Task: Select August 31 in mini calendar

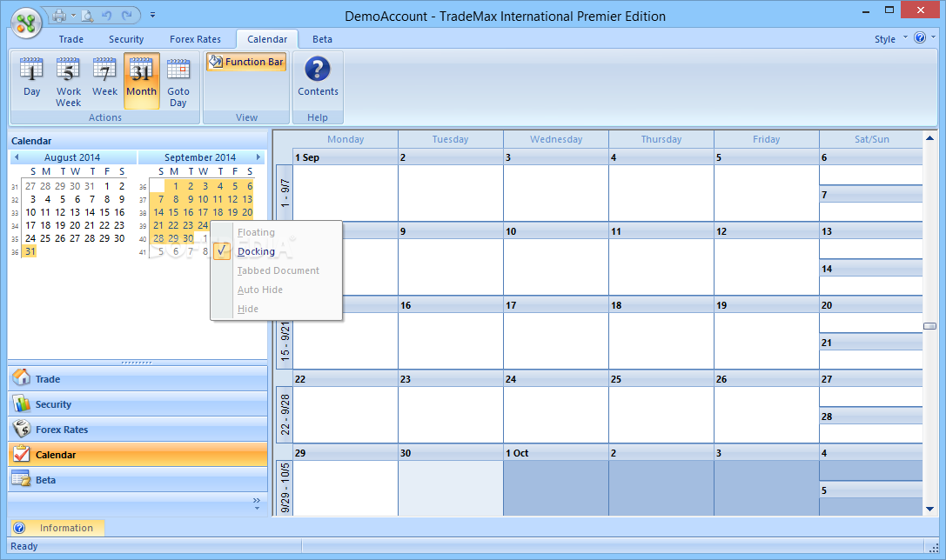Action: (30, 251)
